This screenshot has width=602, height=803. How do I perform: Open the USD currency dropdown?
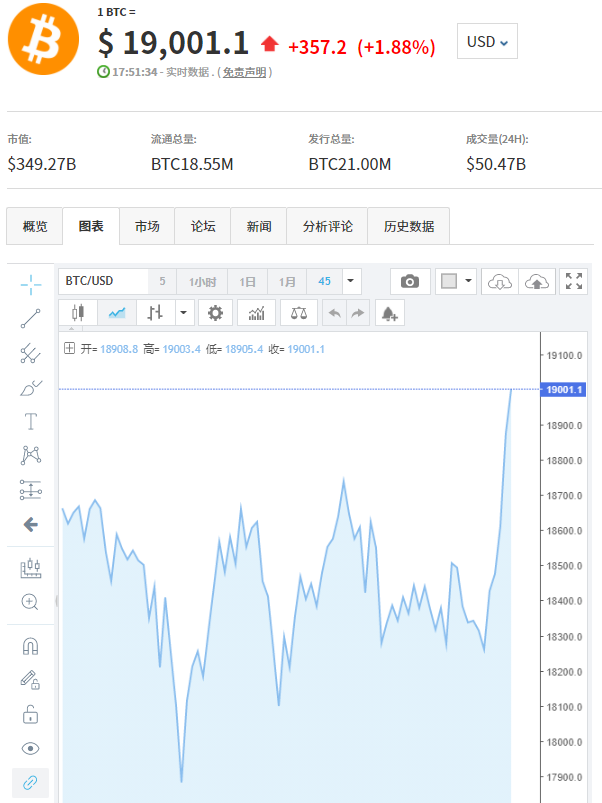click(487, 42)
